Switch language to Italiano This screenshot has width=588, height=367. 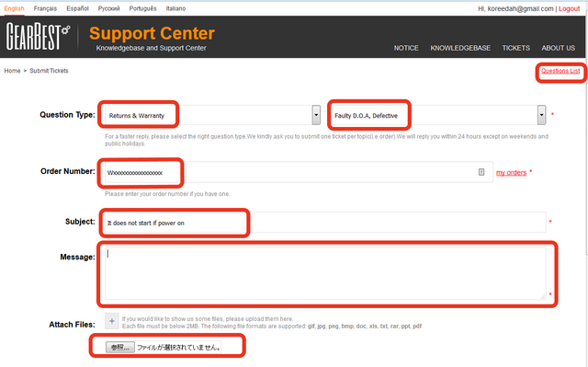coord(175,8)
